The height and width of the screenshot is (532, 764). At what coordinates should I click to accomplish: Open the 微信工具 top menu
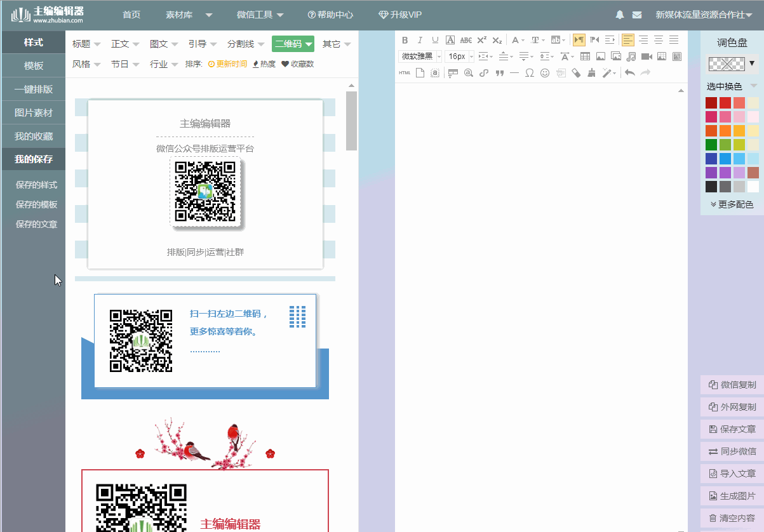(x=260, y=15)
